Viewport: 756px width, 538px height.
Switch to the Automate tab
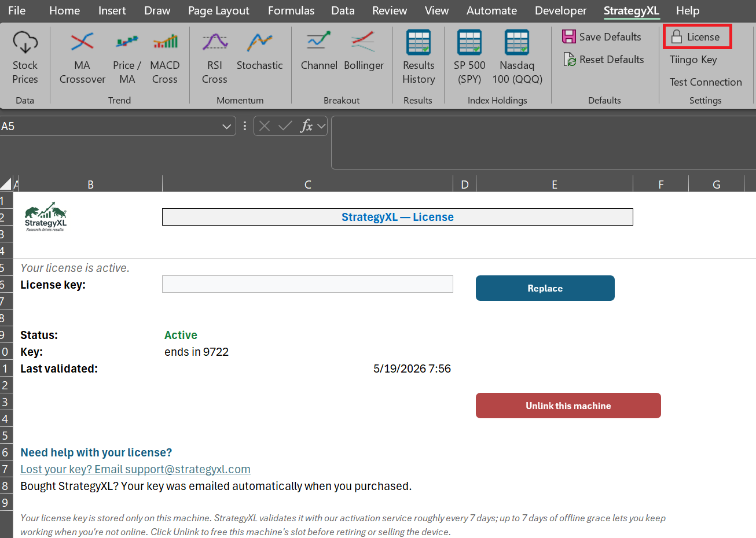click(491, 10)
